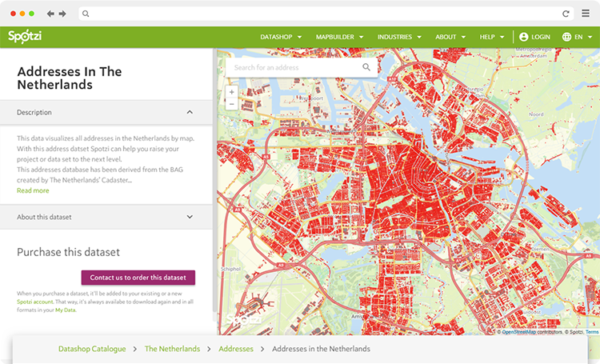Viewport: 600px width, 364px height.
Task: Expand the Help dropdown arrow
Action: pos(502,37)
